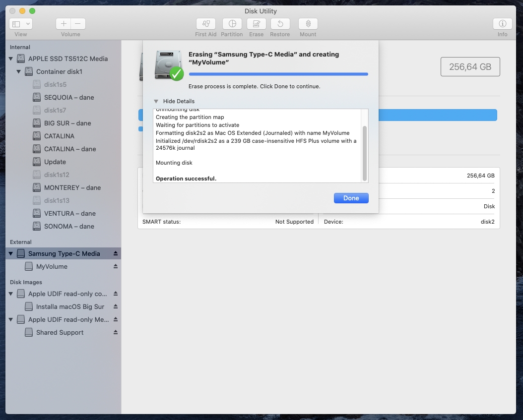Click the Disk Utility window title
Viewport: 523px width, 420px height.
(261, 11)
